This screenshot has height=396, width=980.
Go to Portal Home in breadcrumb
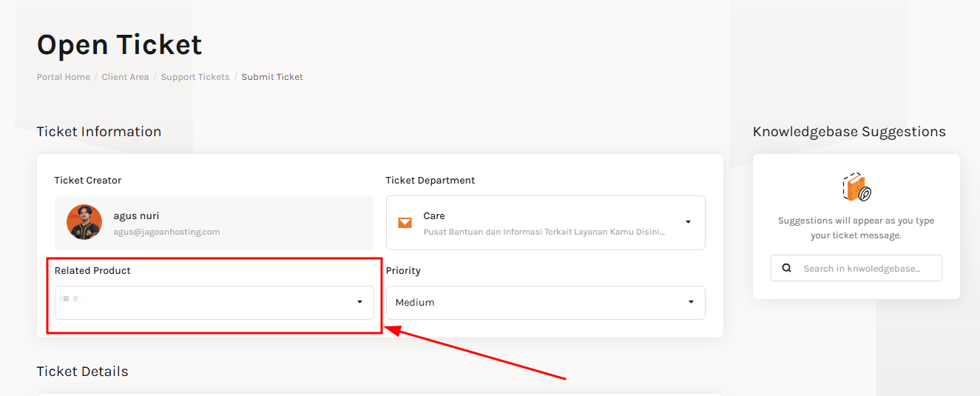(x=64, y=77)
